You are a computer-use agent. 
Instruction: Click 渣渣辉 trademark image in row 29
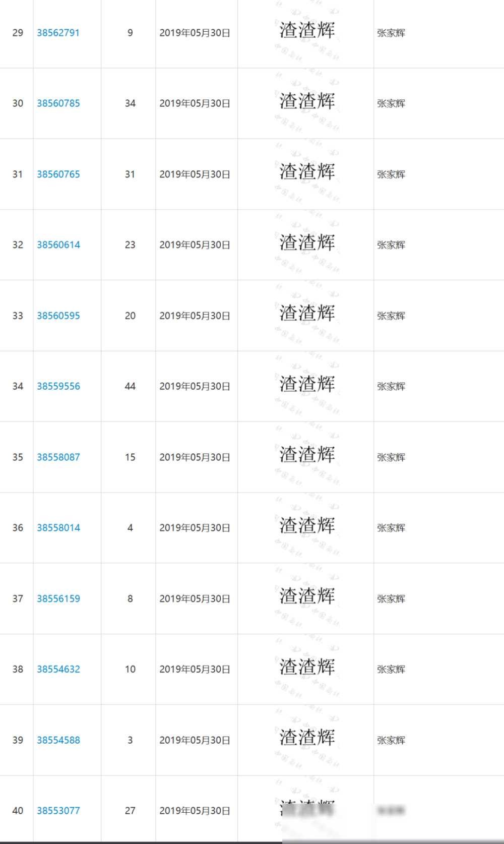[307, 31]
